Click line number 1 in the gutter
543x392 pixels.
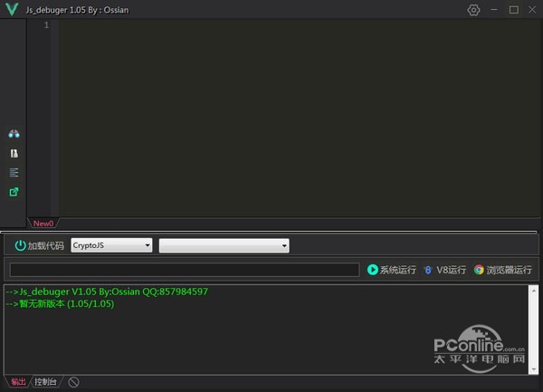(x=46, y=25)
